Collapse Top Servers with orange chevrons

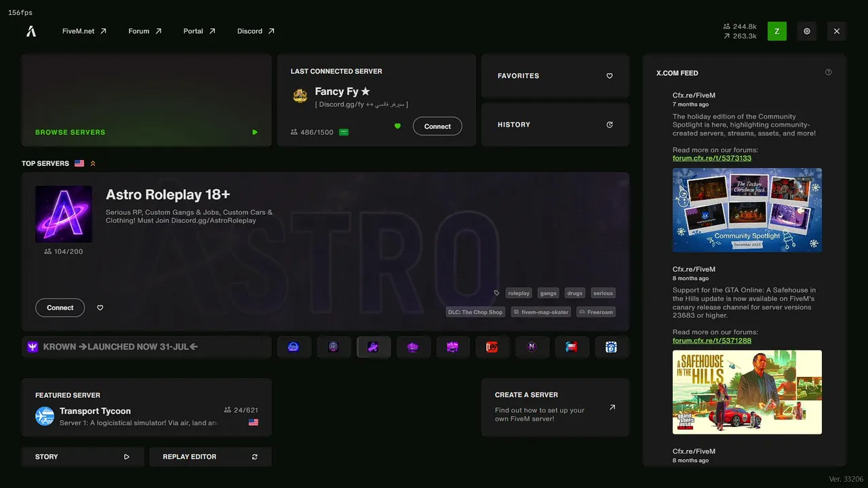[x=93, y=163]
